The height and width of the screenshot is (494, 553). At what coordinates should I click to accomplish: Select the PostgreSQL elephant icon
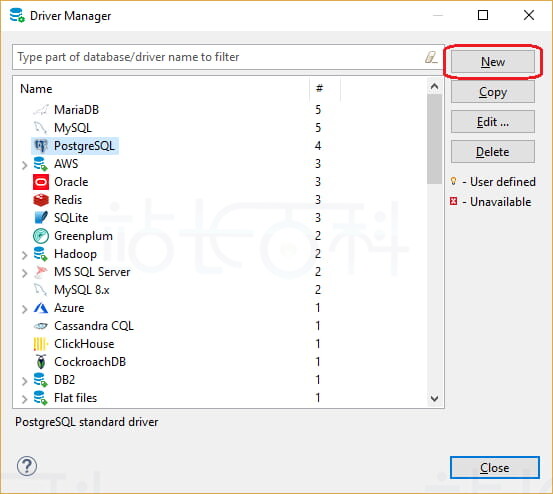tap(41, 146)
